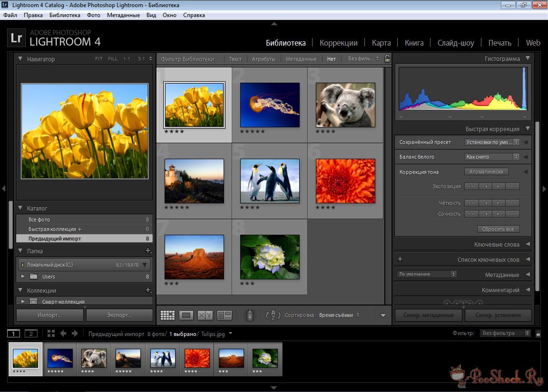This screenshot has height=392, width=548.
Task: Open the Сохранённый пресет dropdown
Action: [492, 142]
